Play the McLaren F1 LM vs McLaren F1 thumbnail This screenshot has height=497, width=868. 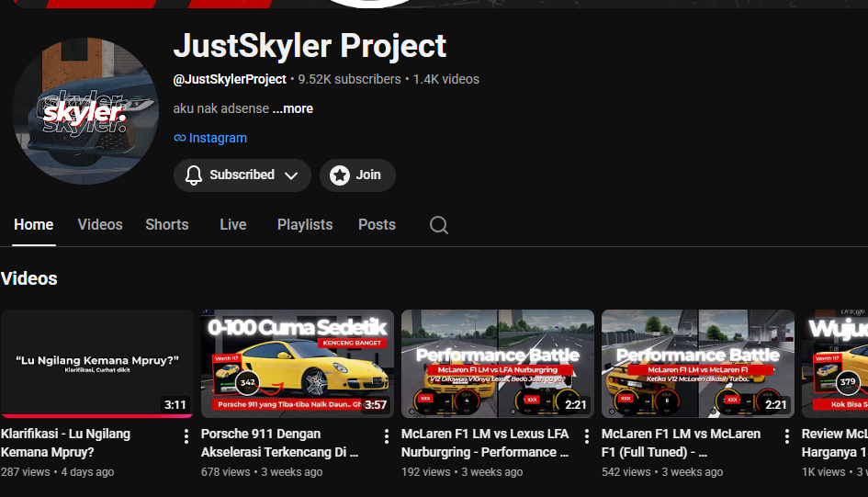[698, 364]
